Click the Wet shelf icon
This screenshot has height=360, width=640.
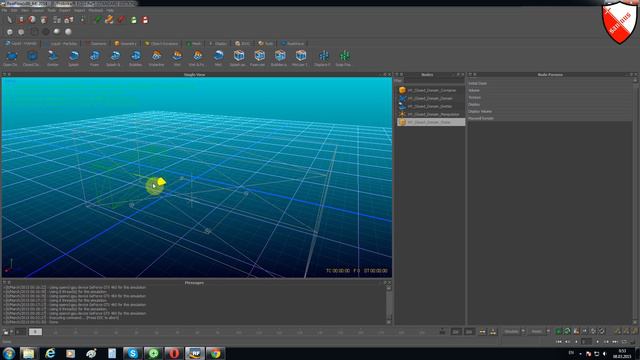click(177, 58)
